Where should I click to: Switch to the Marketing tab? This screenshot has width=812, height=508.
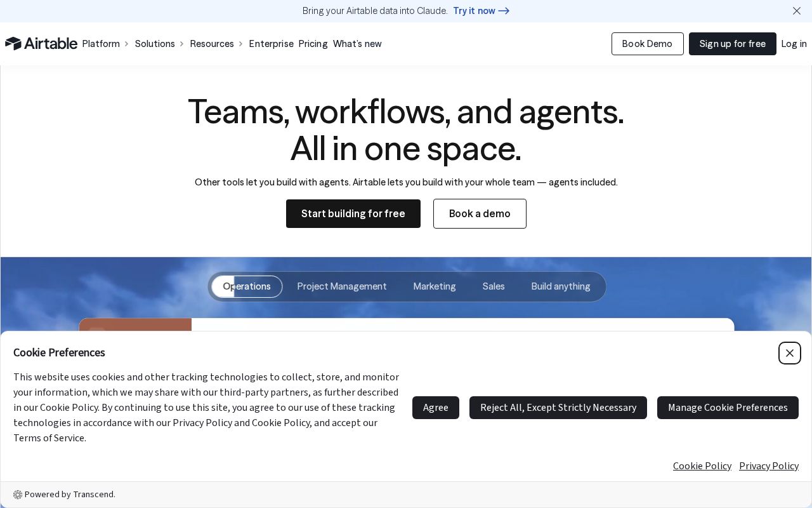click(x=434, y=286)
